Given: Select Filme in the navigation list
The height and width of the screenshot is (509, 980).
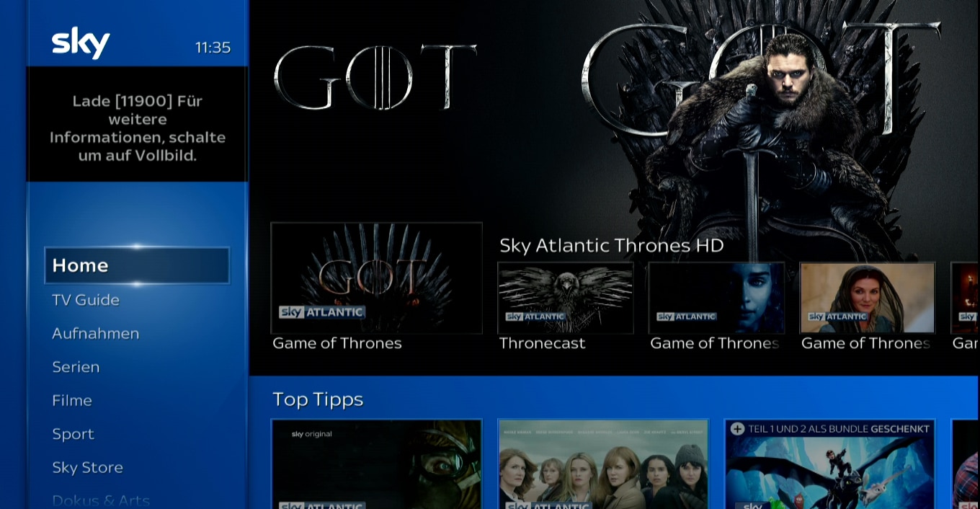Looking at the screenshot, I should [x=72, y=400].
